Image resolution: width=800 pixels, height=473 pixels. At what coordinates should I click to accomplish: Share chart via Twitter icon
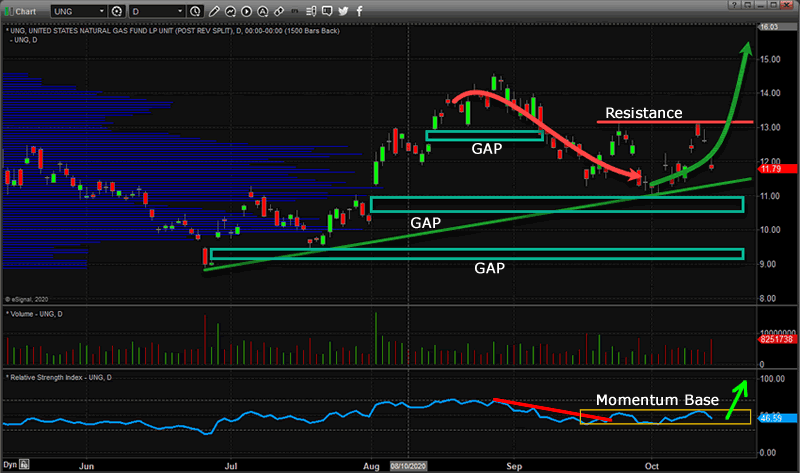[x=343, y=11]
